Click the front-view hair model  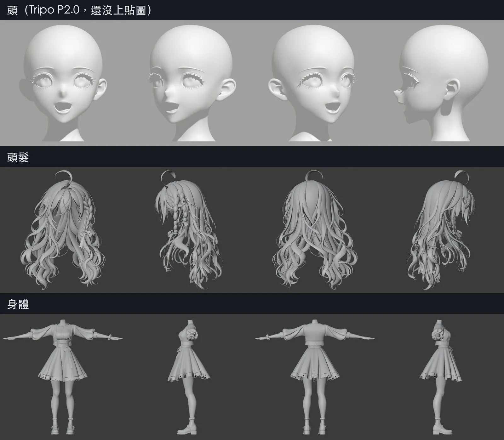(63, 230)
